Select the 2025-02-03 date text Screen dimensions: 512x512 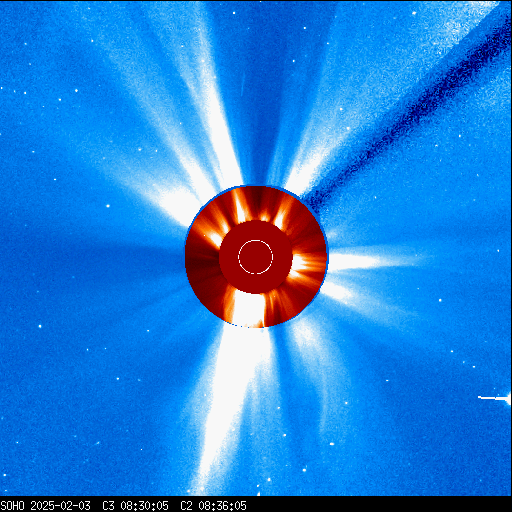(x=60, y=506)
